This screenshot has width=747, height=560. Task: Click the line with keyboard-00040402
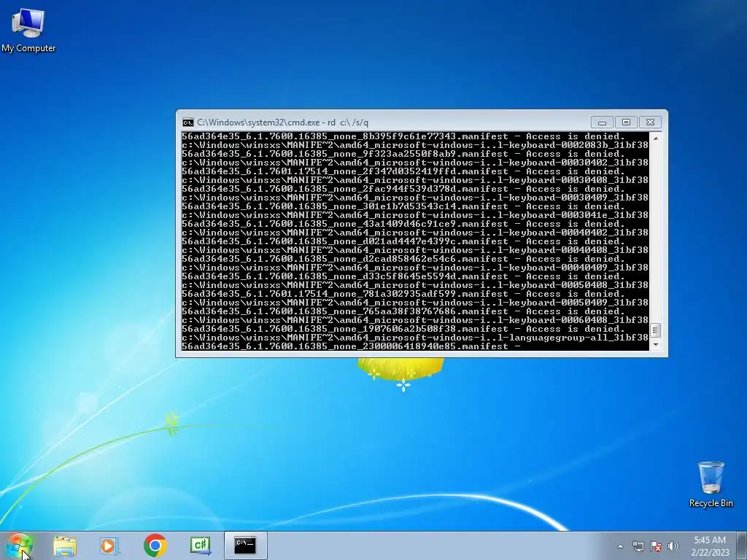(x=415, y=233)
